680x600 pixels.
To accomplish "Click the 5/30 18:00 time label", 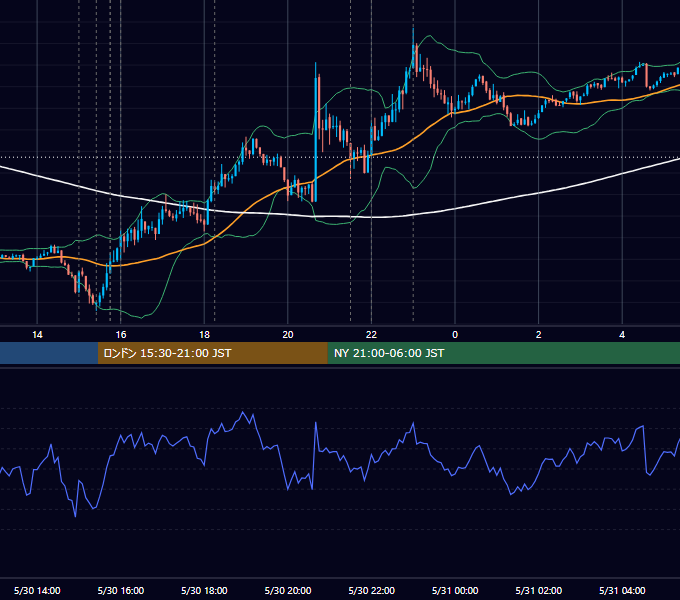I will [x=204, y=590].
